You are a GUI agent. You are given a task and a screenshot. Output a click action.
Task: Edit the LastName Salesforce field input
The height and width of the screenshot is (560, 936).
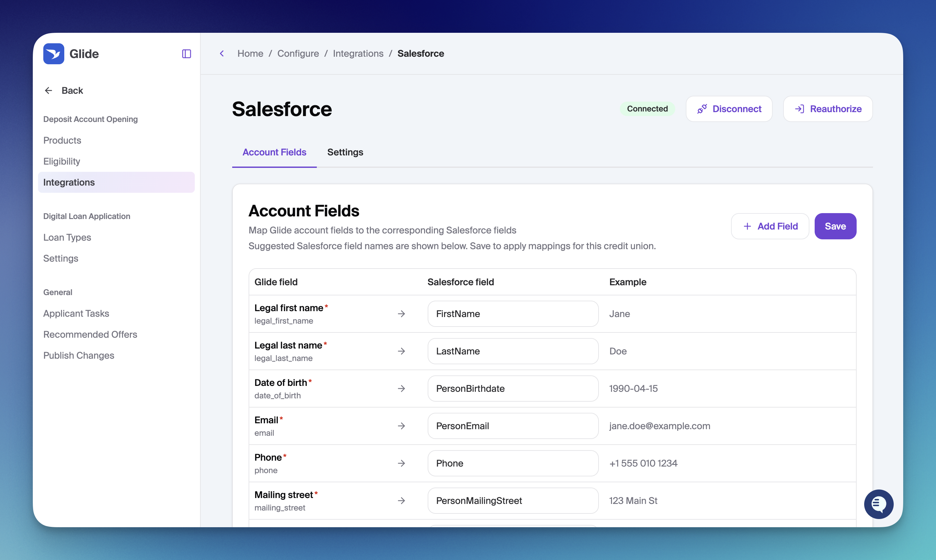[513, 351]
